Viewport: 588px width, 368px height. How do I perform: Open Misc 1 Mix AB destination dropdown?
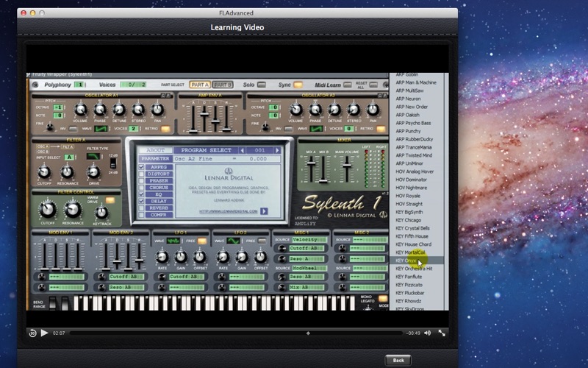306,287
